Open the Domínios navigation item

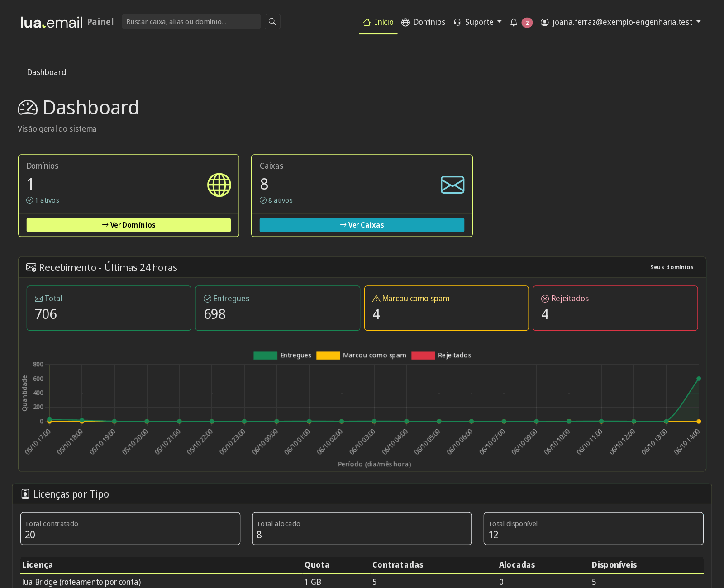(x=424, y=22)
